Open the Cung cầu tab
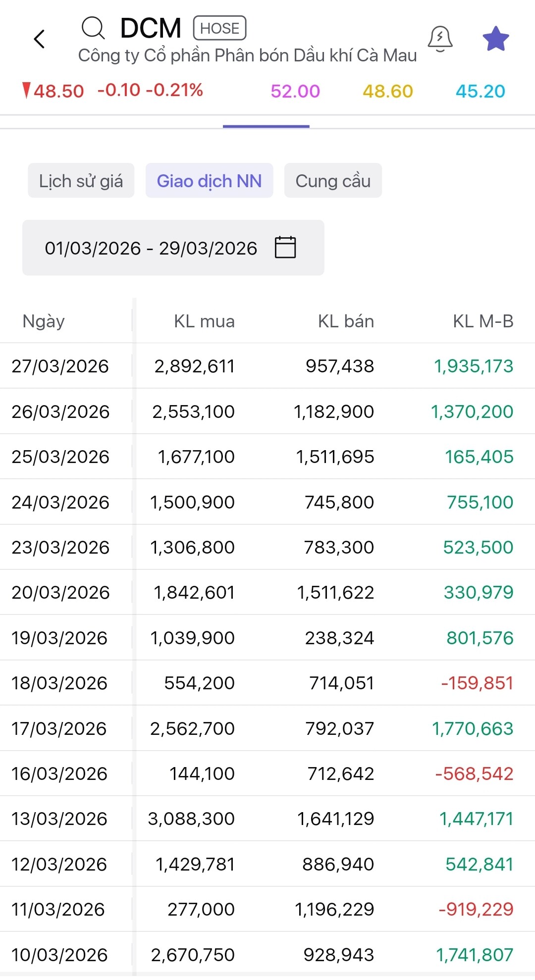This screenshot has height=980, width=535. coord(333,181)
